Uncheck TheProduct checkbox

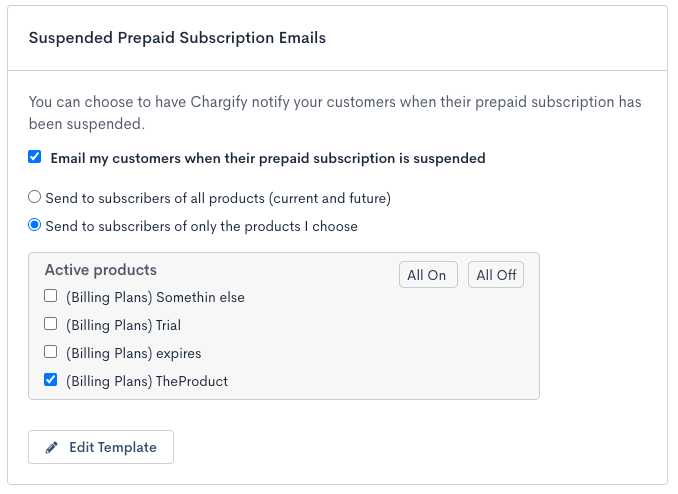51,380
